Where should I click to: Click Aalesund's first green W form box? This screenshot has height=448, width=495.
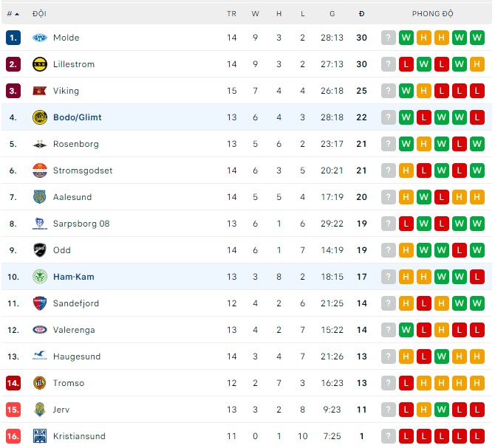tap(424, 197)
